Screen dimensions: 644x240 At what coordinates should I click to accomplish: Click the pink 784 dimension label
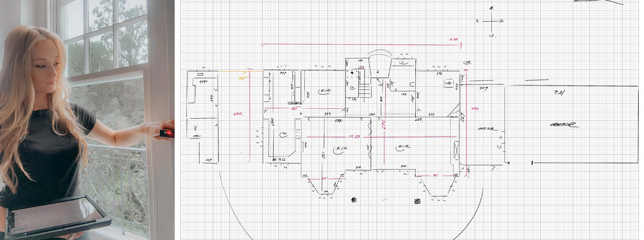click(475, 109)
